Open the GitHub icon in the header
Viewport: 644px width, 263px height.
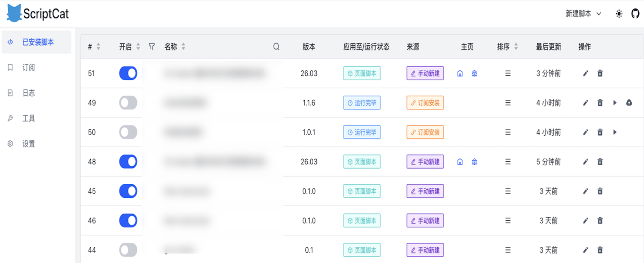pyautogui.click(x=635, y=14)
